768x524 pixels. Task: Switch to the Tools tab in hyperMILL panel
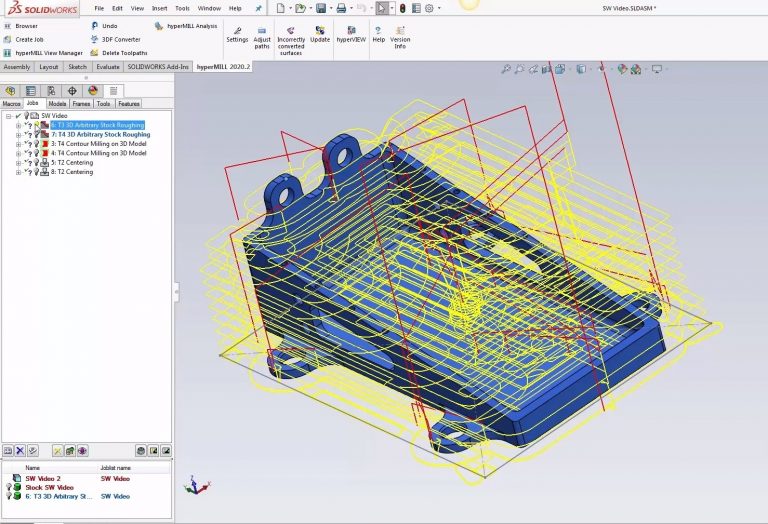pyautogui.click(x=103, y=103)
